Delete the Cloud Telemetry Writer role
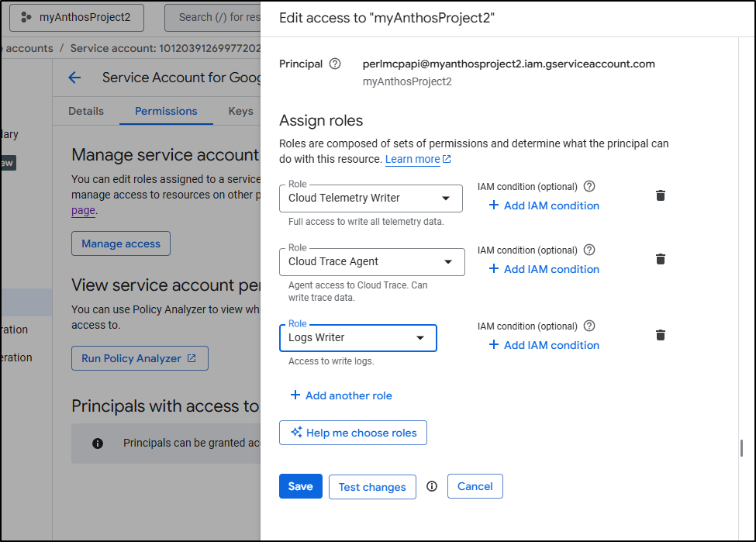 [x=660, y=195]
